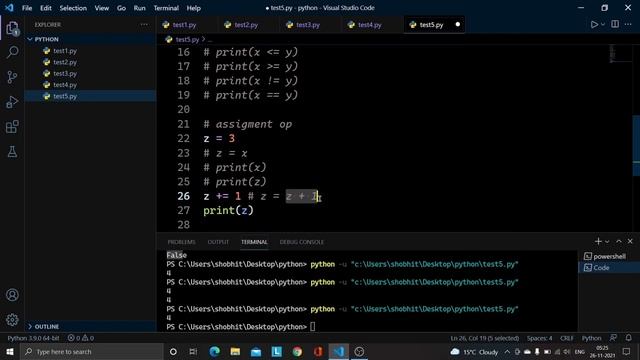Focus the Type here to search box

[x=92, y=351]
